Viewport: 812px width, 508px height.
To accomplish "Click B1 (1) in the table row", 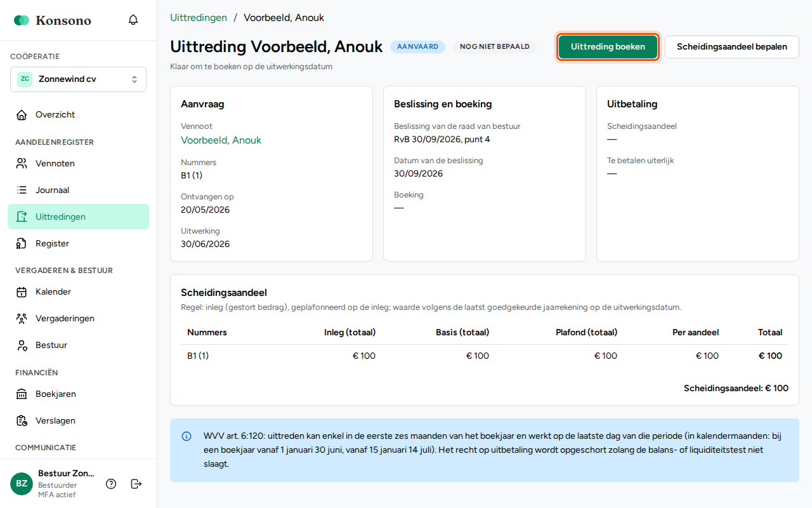I will (198, 356).
